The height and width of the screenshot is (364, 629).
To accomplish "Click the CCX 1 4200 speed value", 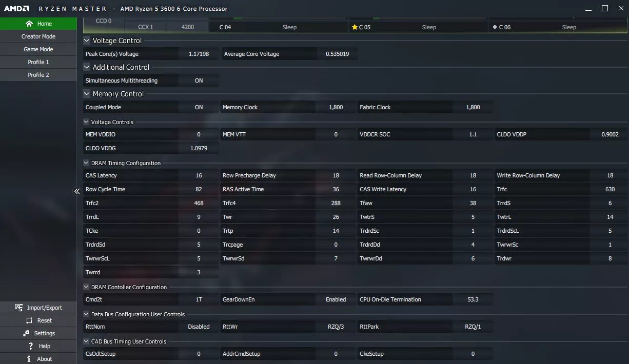I will [188, 27].
